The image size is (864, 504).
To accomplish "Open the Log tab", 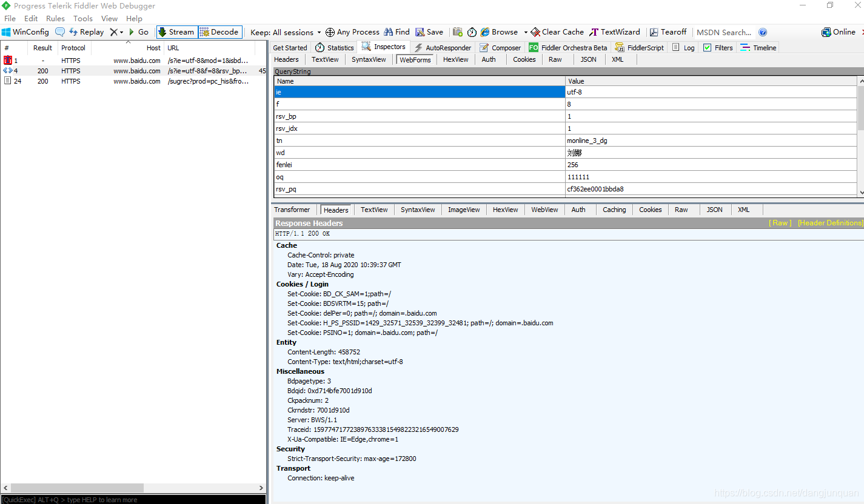I will coord(684,48).
